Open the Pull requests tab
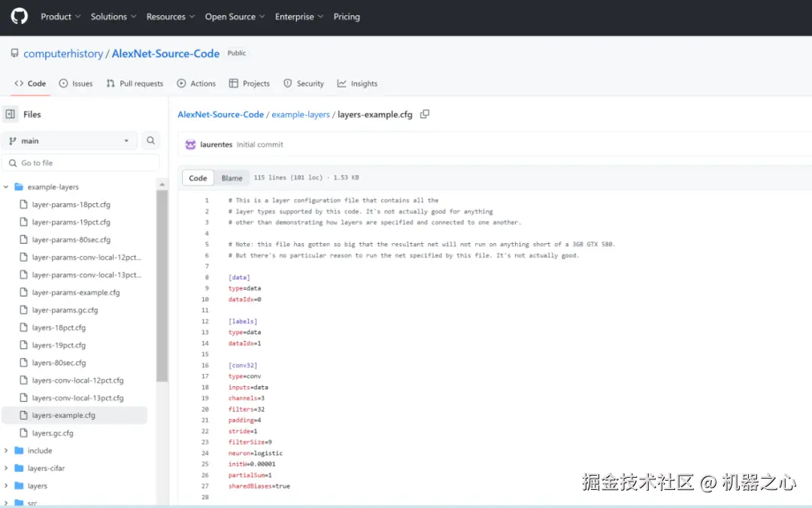Screen dimensions: 812x508 [x=135, y=84]
